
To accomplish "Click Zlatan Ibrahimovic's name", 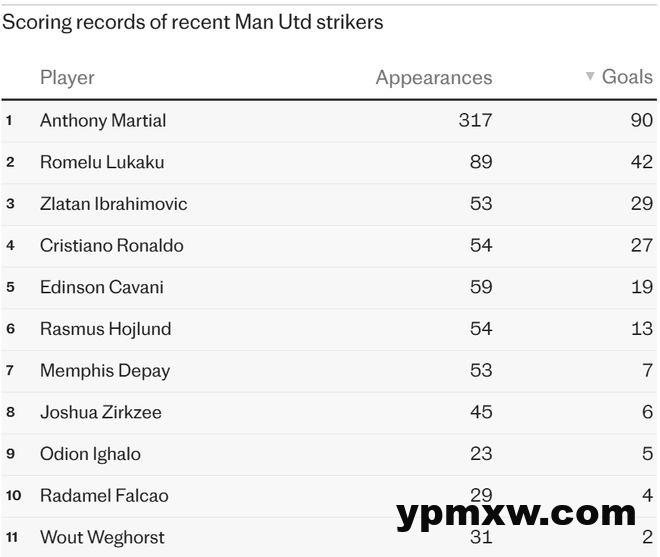I will 114,204.
